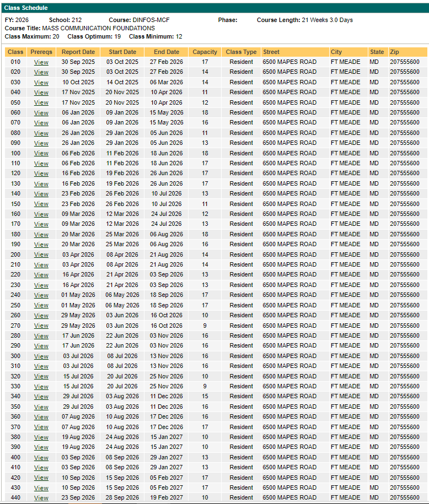Open prerequisites View link for class 080
The height and width of the screenshot is (504, 429).
tap(41, 133)
